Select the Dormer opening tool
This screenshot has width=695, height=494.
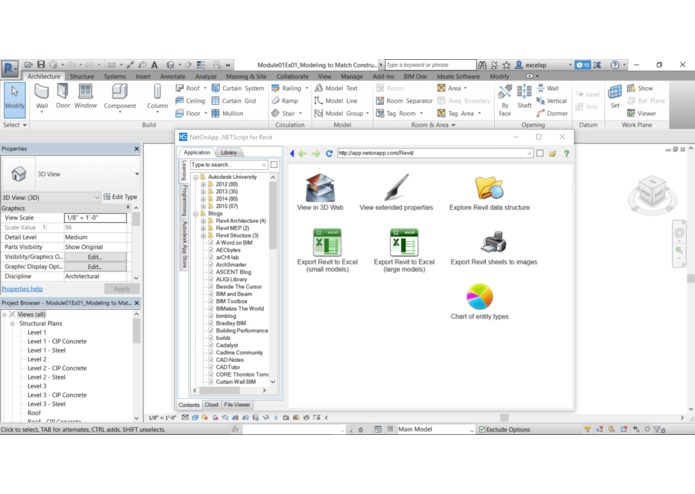(552, 113)
